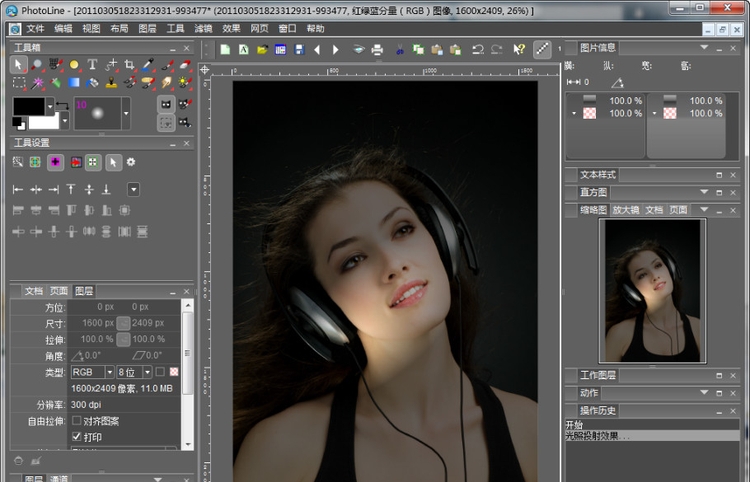The width and height of the screenshot is (750, 482).
Task: Uncheck the 打印 checkbox
Action: click(77, 437)
